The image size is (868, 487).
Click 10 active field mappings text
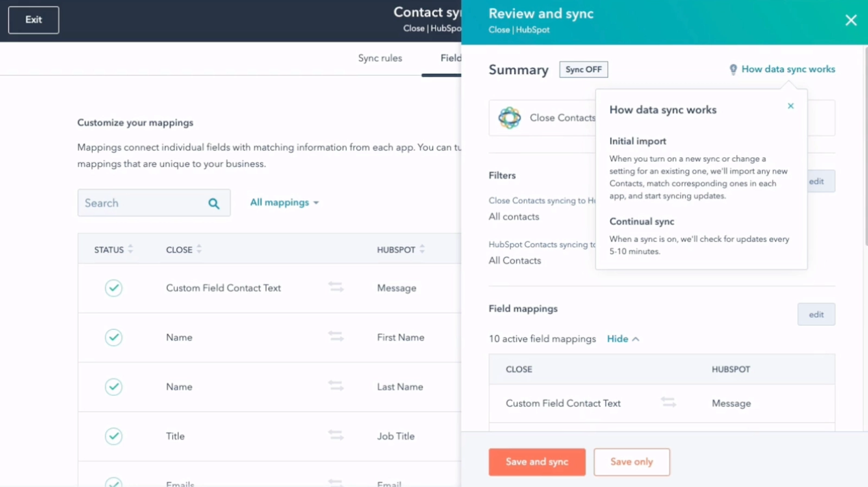[542, 338]
